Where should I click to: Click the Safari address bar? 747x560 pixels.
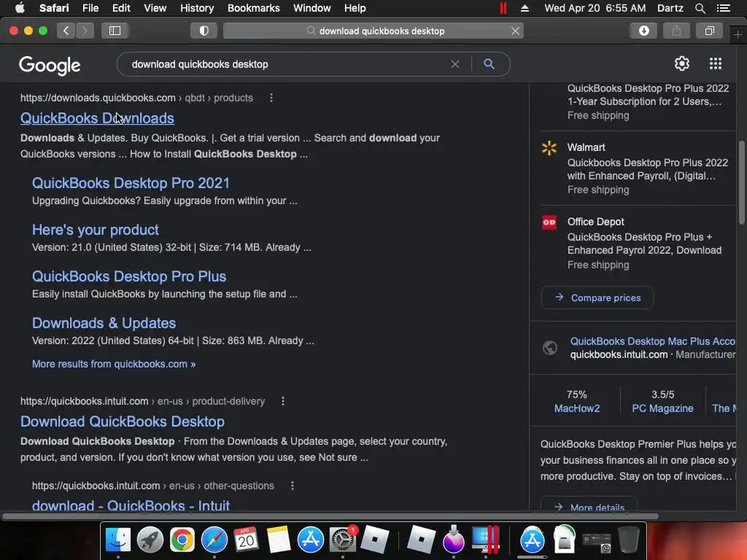click(x=373, y=31)
